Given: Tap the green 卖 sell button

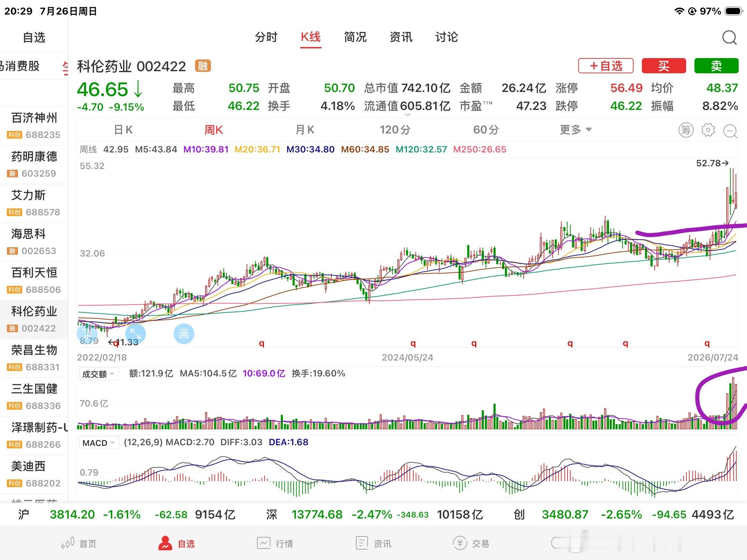Looking at the screenshot, I should pos(716,66).
